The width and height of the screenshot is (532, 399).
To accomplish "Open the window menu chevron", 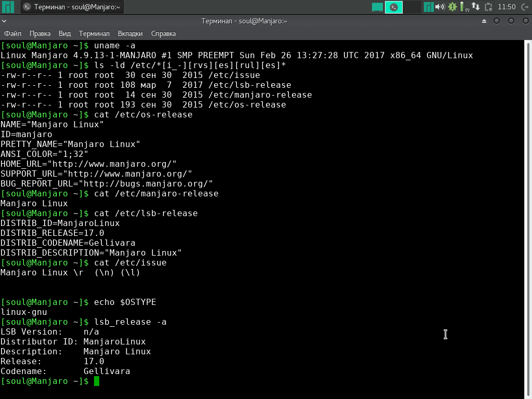I will [4, 21].
